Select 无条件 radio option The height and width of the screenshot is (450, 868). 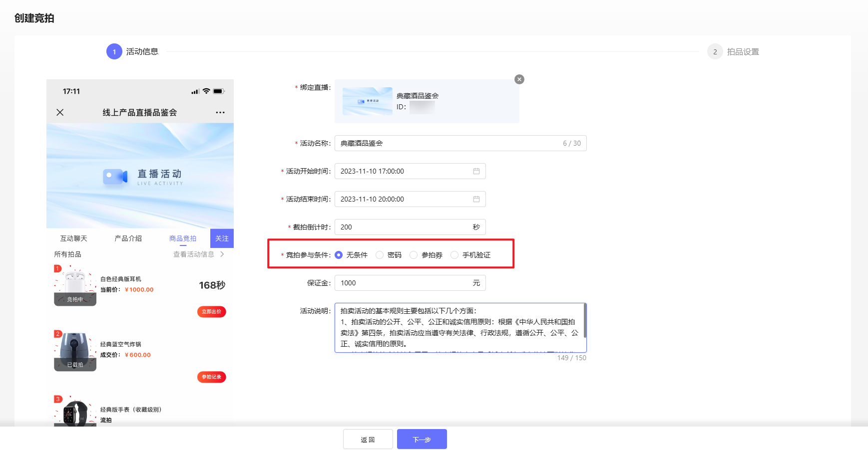point(339,255)
